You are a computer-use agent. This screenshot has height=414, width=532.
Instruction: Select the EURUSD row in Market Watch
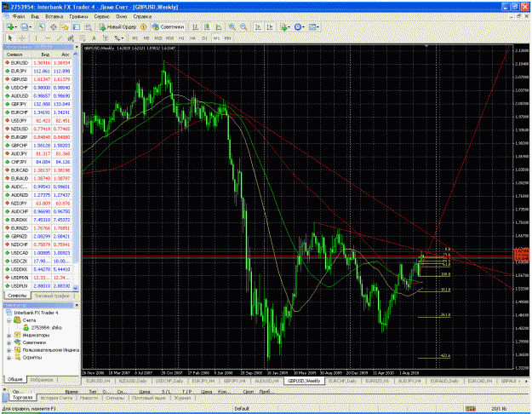[x=37, y=63]
